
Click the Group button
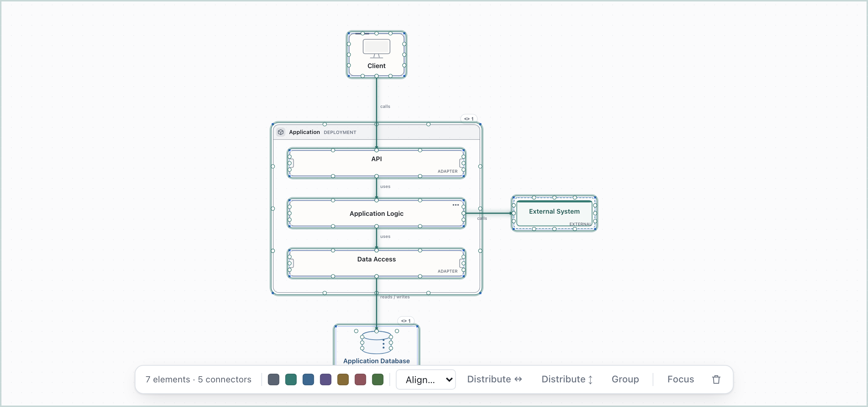click(x=625, y=379)
